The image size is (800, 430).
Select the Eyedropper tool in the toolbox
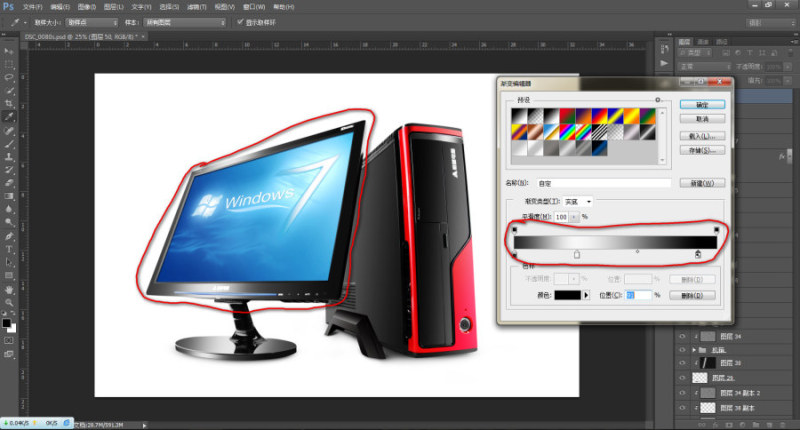pos(9,117)
